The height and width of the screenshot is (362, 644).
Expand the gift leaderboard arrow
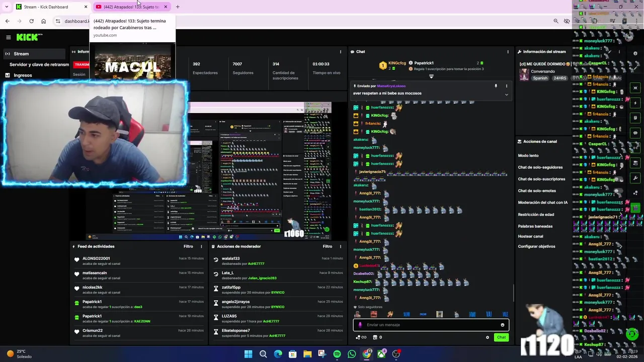tap(431, 77)
